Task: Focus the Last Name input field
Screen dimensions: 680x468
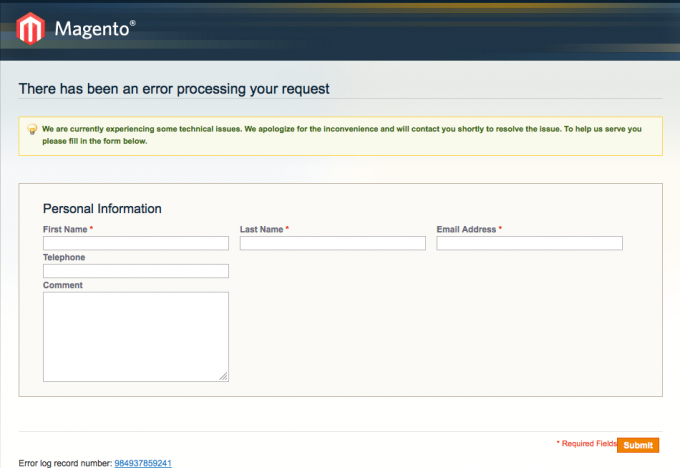Action: pos(332,243)
